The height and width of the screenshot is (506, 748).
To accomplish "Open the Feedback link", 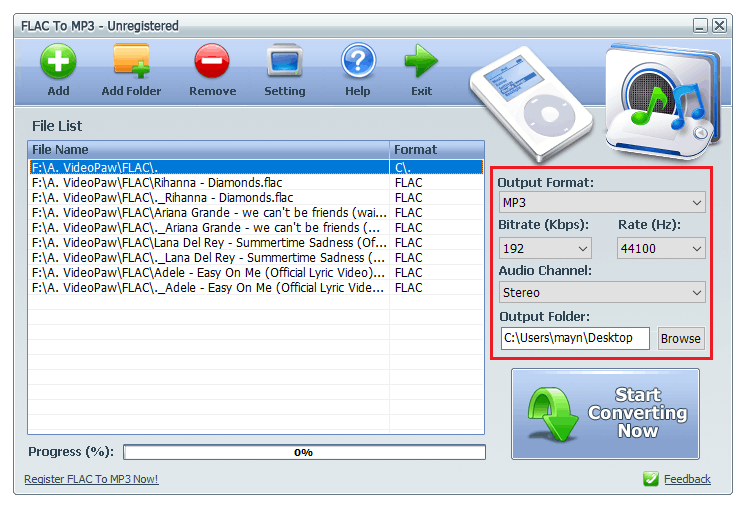I will pos(687,479).
